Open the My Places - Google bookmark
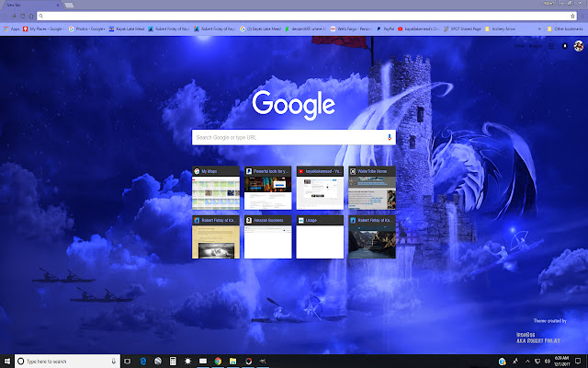The width and height of the screenshot is (588, 368). pyautogui.click(x=43, y=29)
